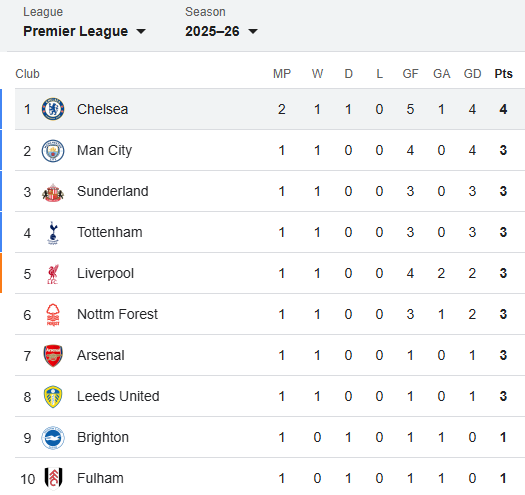
Task: Click the GD column header
Action: click(472, 74)
